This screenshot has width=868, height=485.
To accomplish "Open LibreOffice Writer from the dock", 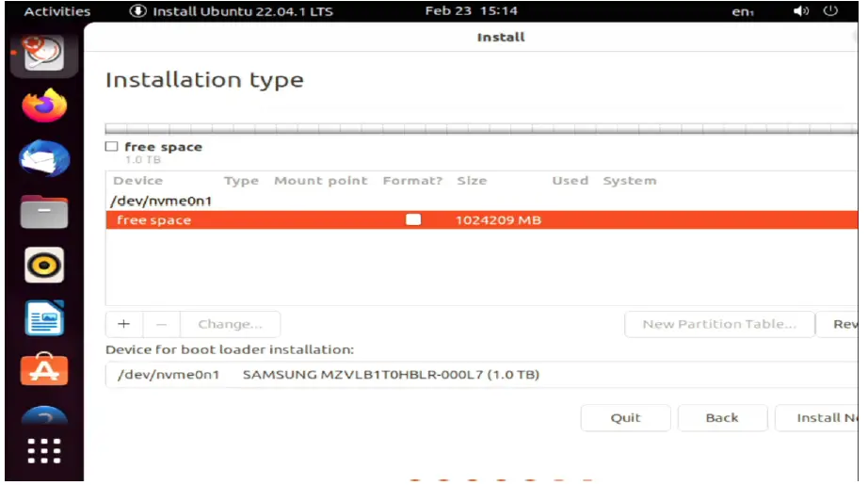I will [x=44, y=318].
